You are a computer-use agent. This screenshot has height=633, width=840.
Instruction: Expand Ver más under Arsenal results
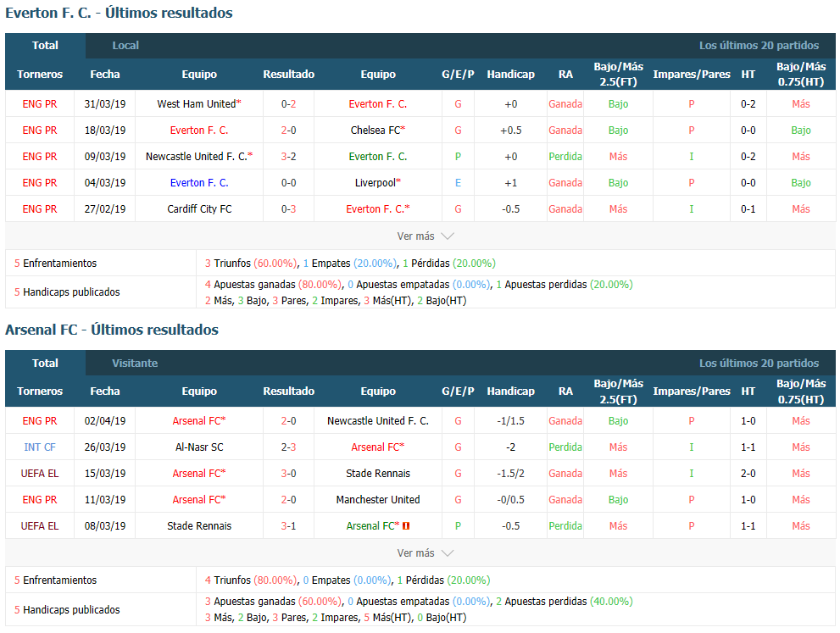click(426, 553)
